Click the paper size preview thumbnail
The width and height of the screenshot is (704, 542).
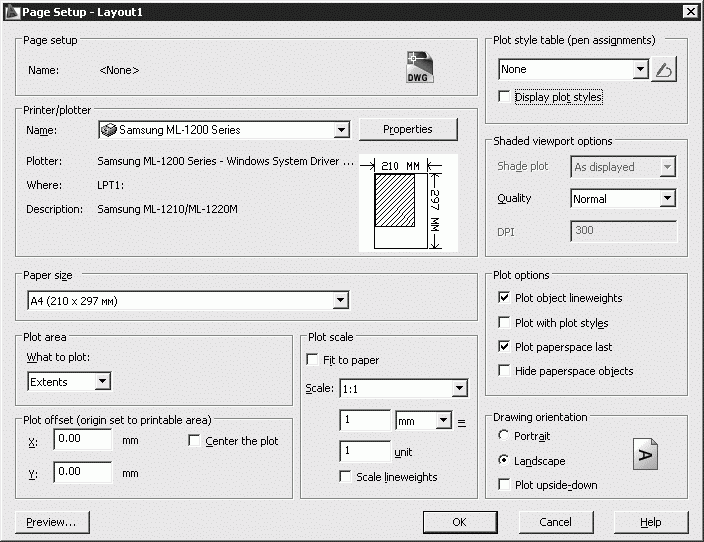(x=407, y=202)
